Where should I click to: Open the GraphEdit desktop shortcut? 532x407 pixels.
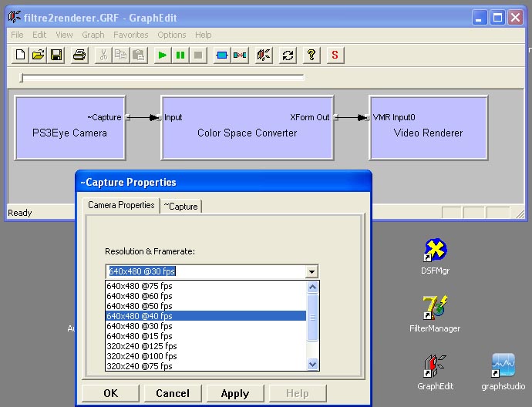(x=436, y=372)
